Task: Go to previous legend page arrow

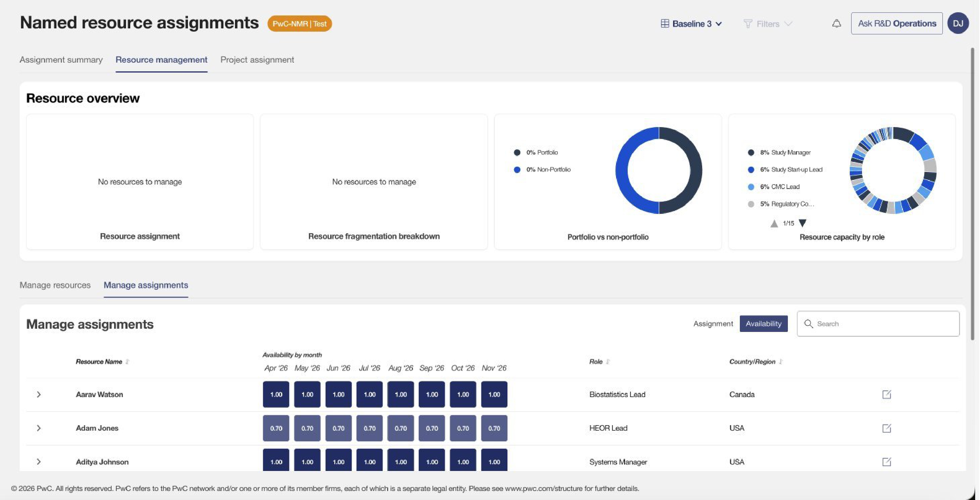Action: (774, 223)
